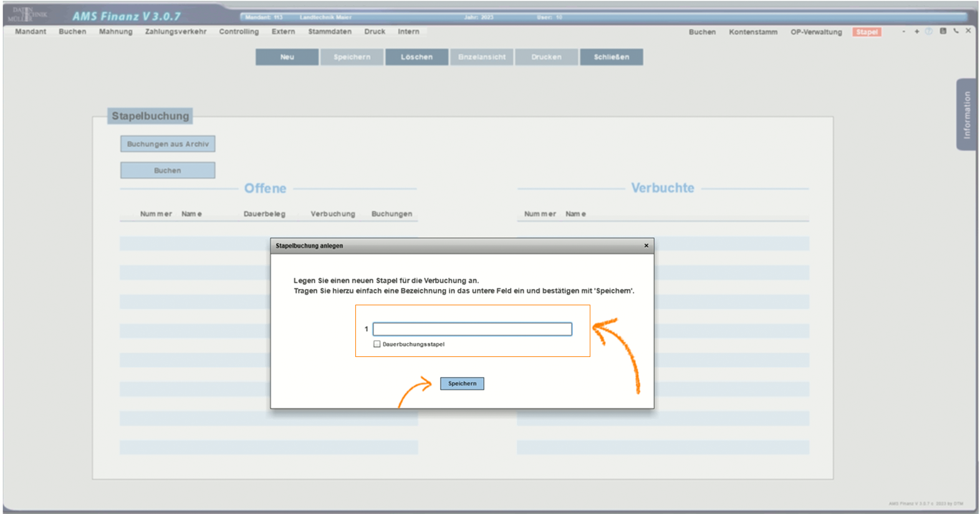Enable the Dauerbuchungsstapel checkbox
The width and height of the screenshot is (980, 514).
click(377, 344)
